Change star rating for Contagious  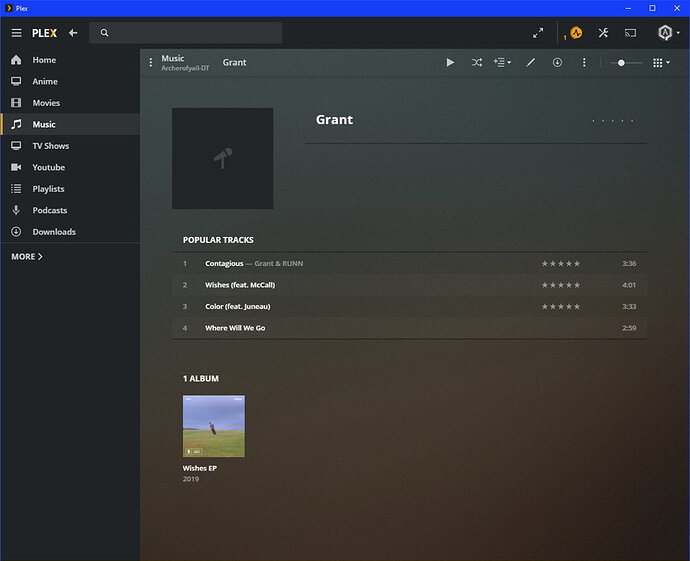pyautogui.click(x=561, y=264)
